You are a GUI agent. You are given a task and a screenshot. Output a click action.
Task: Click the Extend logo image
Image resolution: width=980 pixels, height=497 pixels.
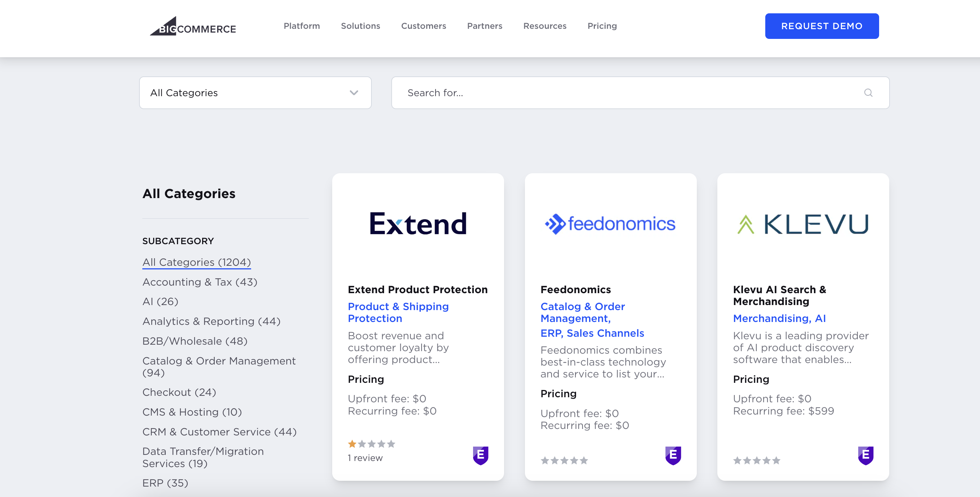(x=418, y=224)
